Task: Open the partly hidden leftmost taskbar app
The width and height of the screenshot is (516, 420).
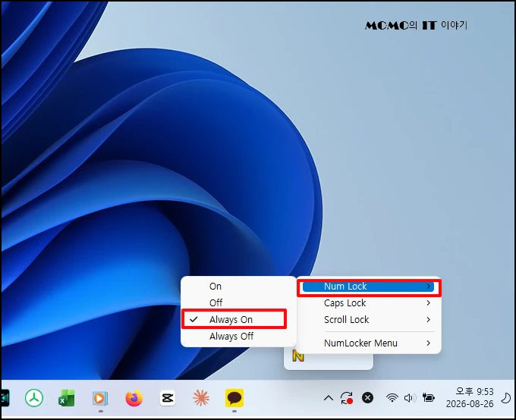Action: 5,398
